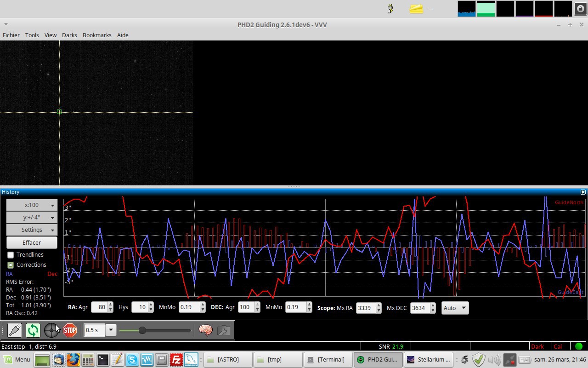Viewport: 588px width, 368px height.
Task: Switch to the Stellarium window
Action: tap(429, 360)
